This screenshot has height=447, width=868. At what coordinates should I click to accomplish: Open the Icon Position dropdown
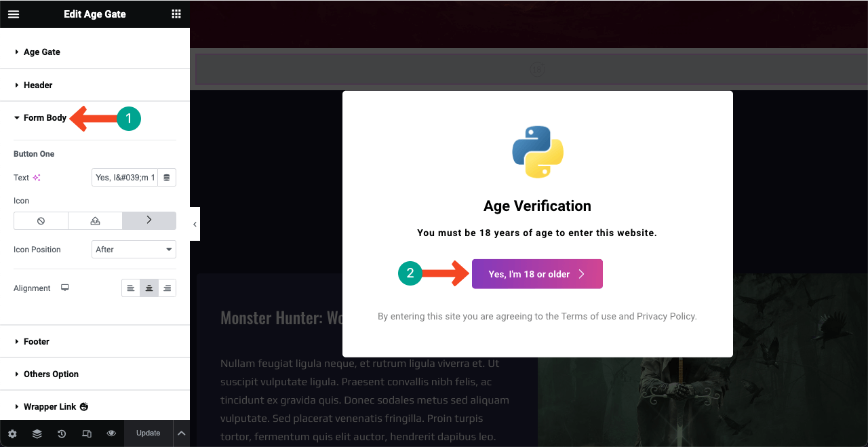(x=134, y=249)
